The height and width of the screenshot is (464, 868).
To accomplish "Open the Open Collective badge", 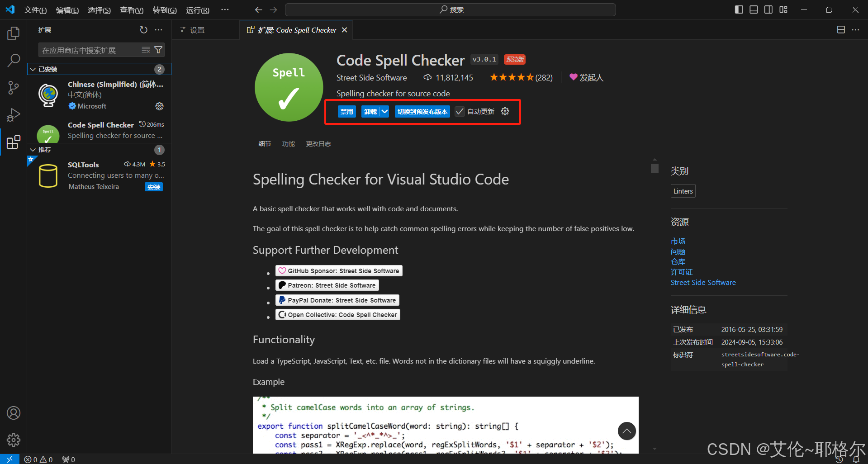I will click(338, 315).
